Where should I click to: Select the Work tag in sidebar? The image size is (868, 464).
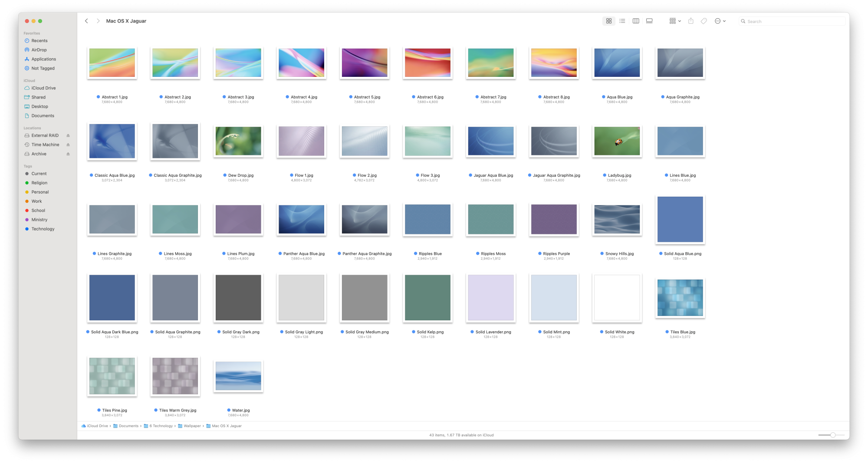pyautogui.click(x=36, y=201)
